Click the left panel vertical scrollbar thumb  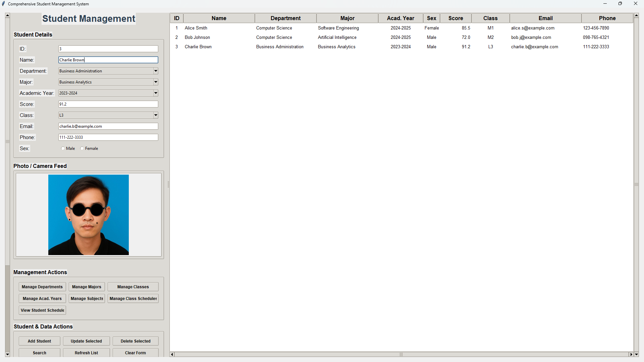point(7,141)
